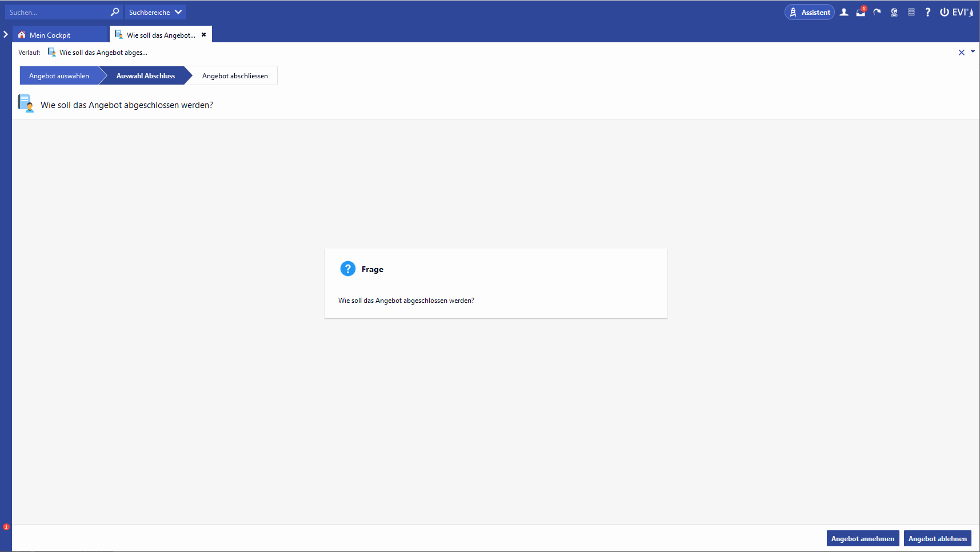Open the Assistent lighthouse button
The width and height of the screenshot is (980, 552).
tap(809, 12)
